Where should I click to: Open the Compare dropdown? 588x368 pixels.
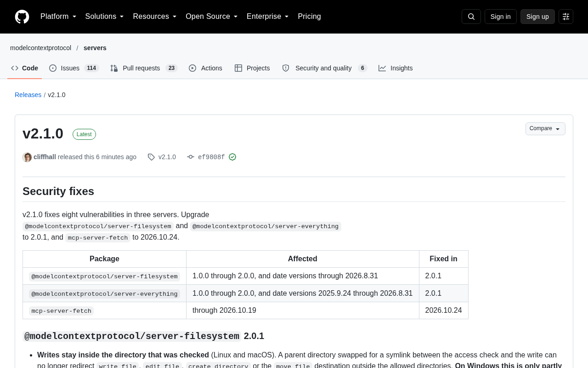[x=545, y=129]
